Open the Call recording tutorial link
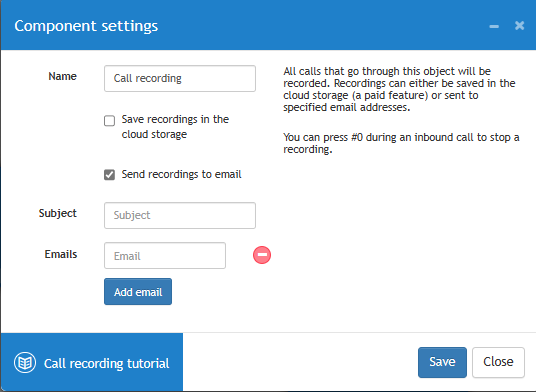Image resolution: width=536 pixels, height=392 pixels. [x=92, y=363]
